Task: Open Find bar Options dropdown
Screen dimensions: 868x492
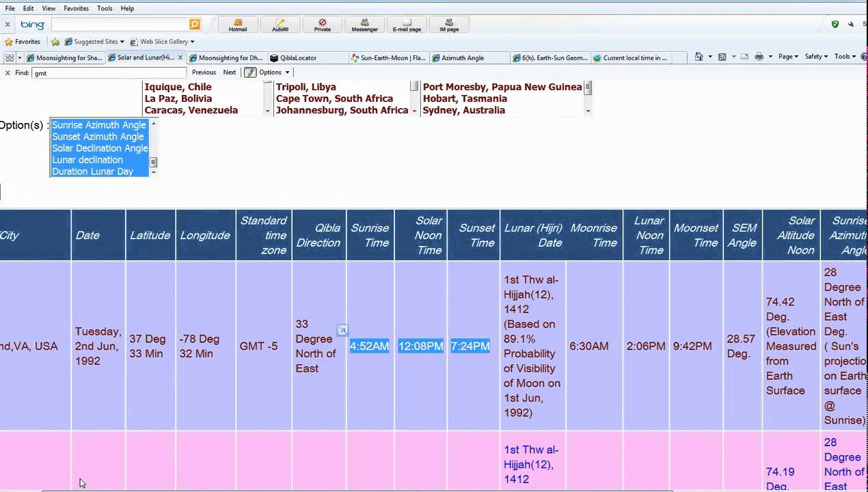Action: pos(274,72)
